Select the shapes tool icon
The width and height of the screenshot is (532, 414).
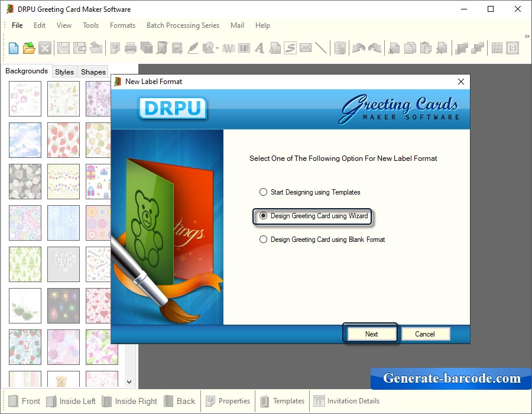pos(208,48)
